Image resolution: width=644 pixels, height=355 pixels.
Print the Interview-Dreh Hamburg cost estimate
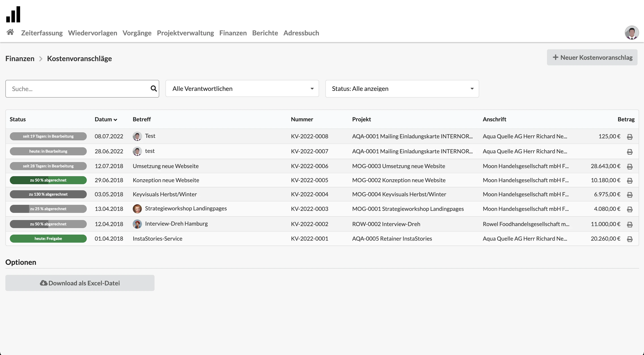[x=630, y=225]
